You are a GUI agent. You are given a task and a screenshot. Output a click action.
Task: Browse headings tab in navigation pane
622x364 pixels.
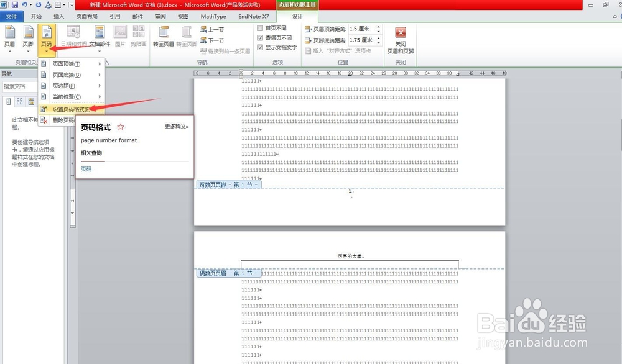click(9, 102)
